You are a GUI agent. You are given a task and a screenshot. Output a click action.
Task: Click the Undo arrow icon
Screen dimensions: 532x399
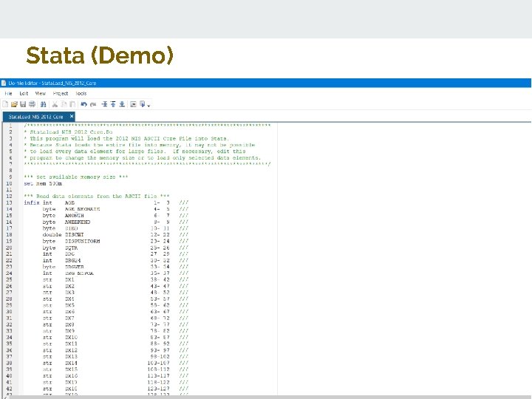coord(83,104)
